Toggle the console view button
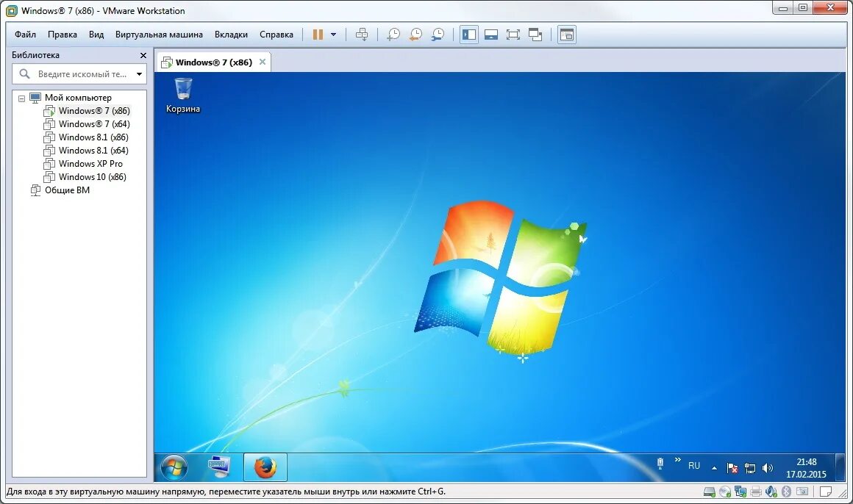This screenshot has height=504, width=853. tap(567, 35)
